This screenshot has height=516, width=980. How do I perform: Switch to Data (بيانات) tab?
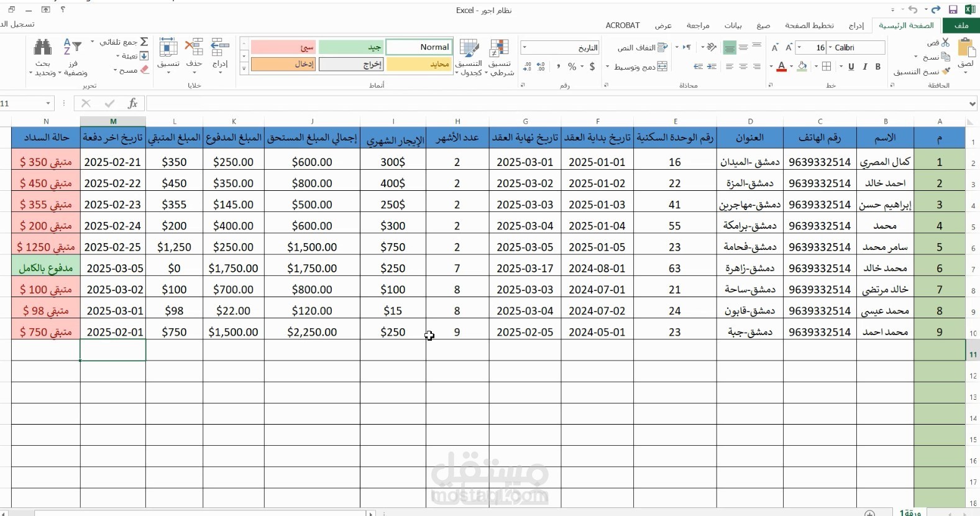[733, 25]
